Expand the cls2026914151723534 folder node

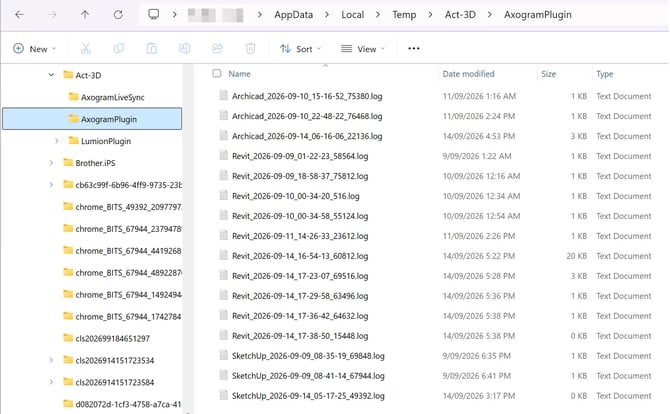coord(51,360)
